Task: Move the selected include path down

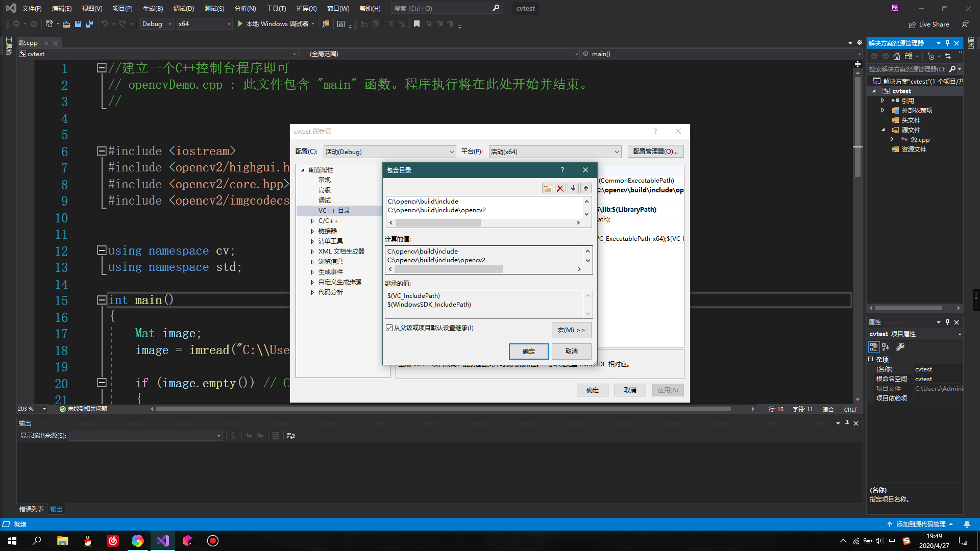Action: pyautogui.click(x=573, y=188)
